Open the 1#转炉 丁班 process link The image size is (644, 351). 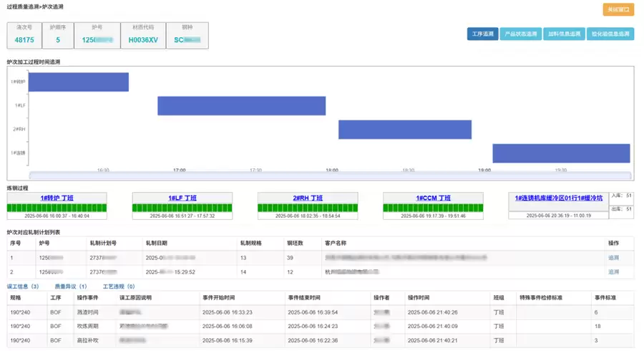coord(57,198)
